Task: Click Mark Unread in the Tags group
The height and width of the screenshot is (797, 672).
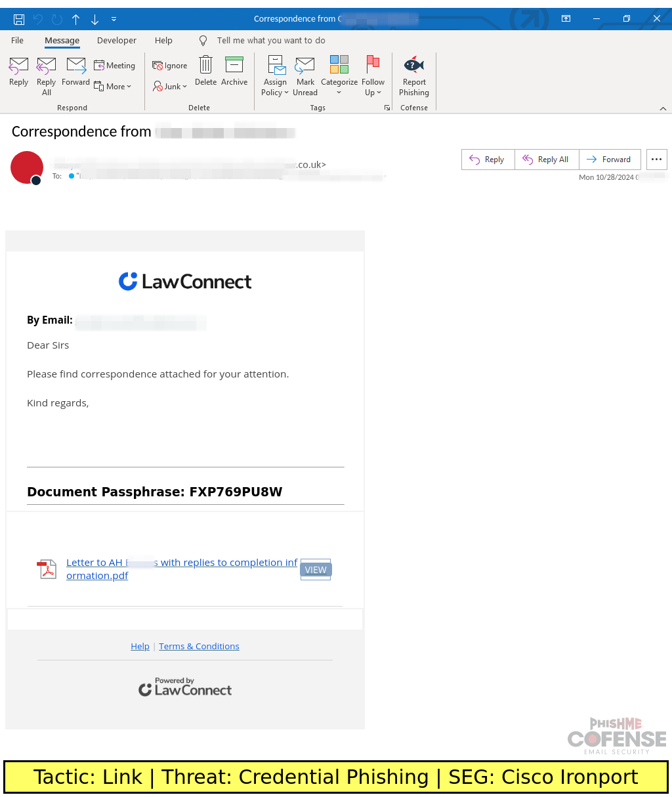Action: (305, 74)
